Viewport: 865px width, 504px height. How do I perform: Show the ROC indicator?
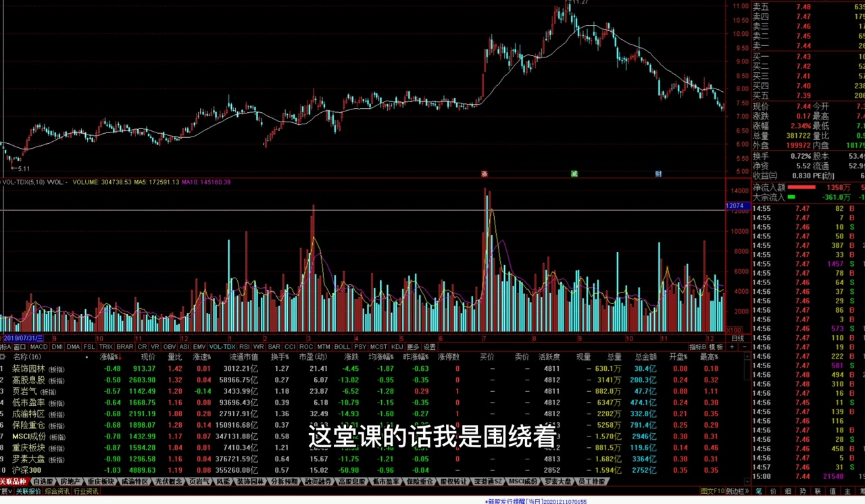306,347
